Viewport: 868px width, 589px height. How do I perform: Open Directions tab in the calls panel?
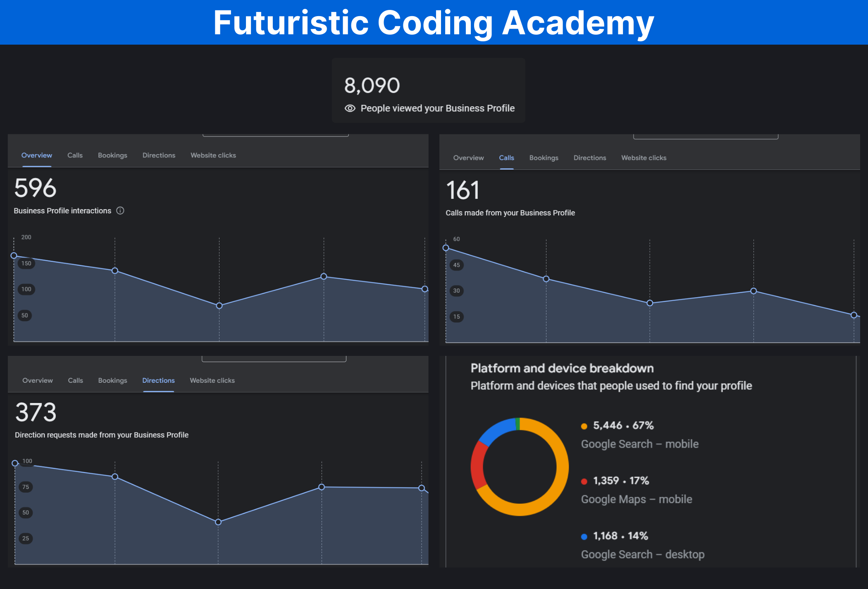[x=589, y=158]
